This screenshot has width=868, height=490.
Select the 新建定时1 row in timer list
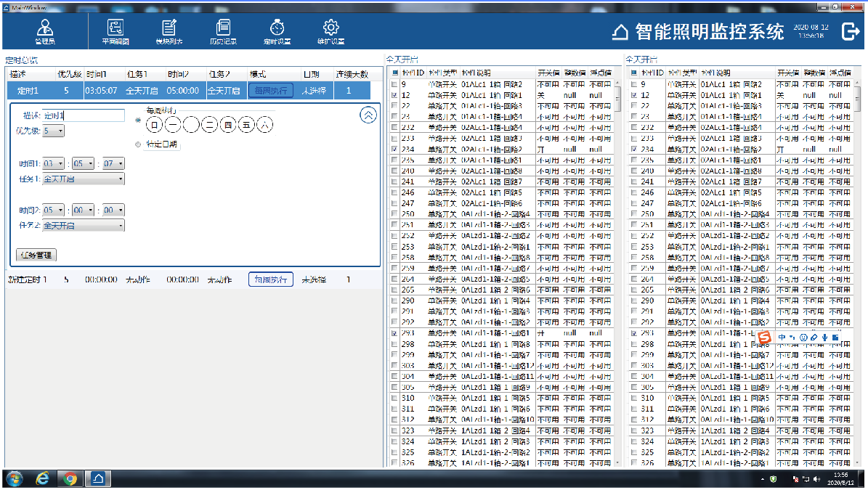[x=194, y=279]
